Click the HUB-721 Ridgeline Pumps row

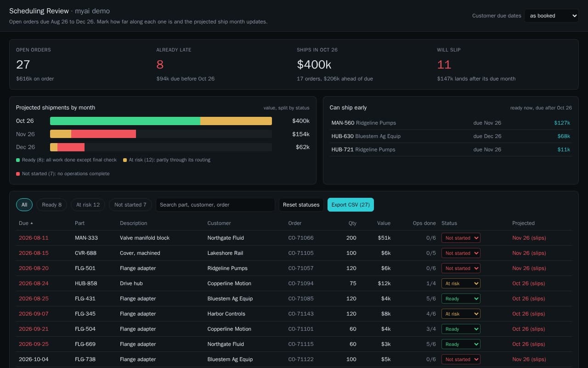(451, 149)
